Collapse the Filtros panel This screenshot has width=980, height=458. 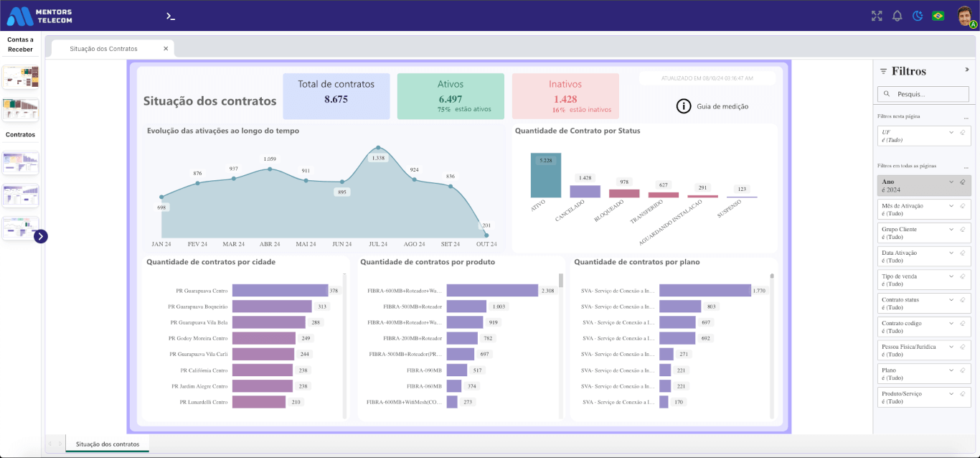[966, 70]
